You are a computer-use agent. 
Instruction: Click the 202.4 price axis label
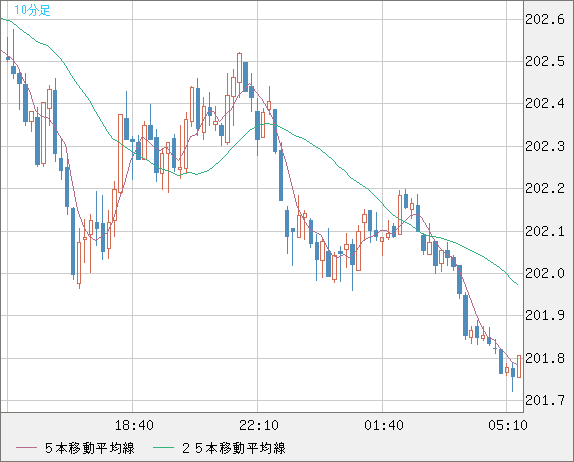(x=545, y=104)
